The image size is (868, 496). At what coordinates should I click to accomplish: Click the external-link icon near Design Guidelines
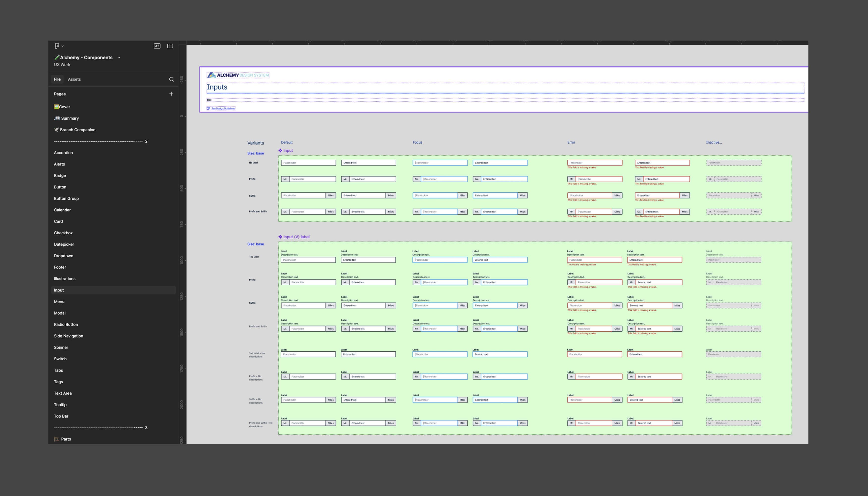click(209, 108)
